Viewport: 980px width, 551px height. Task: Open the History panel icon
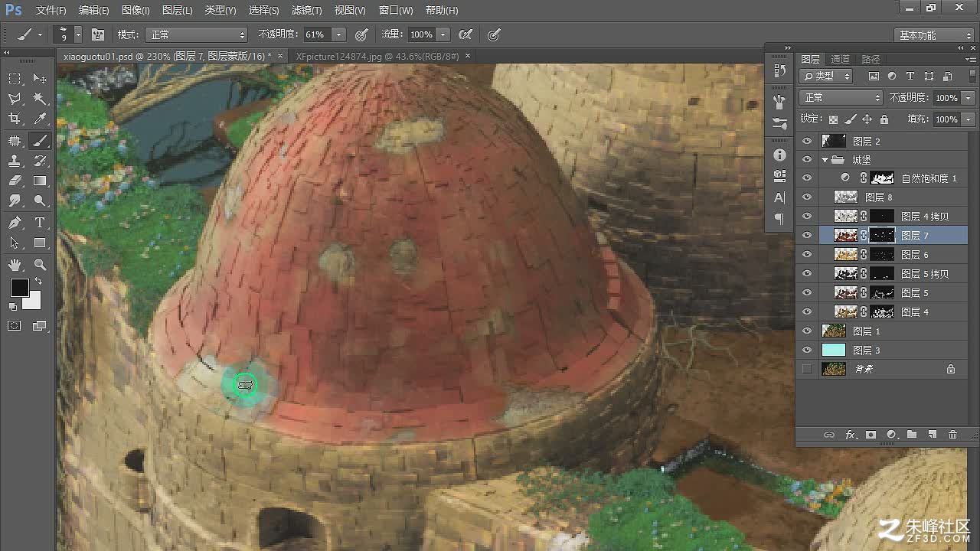click(779, 70)
